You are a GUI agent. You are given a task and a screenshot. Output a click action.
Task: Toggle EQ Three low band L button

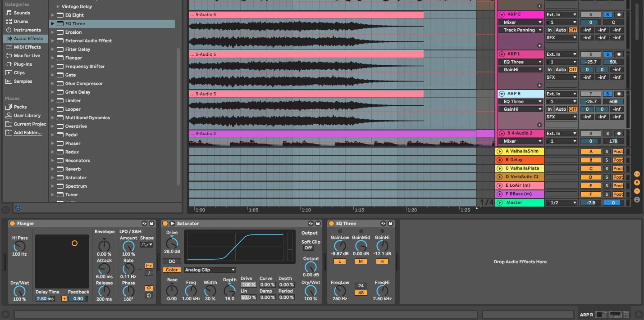[x=339, y=261]
